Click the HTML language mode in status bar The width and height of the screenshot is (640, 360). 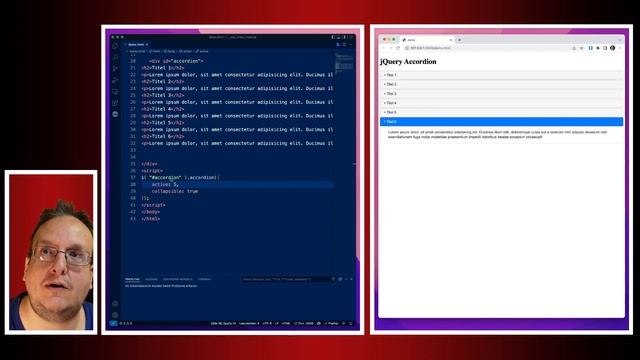coord(286,323)
